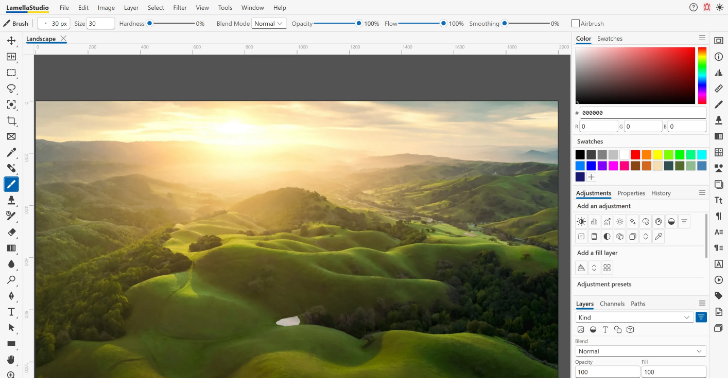Open the Adjustments panel options menu
Image resolution: width=728 pixels, height=378 pixels.
coord(702,192)
